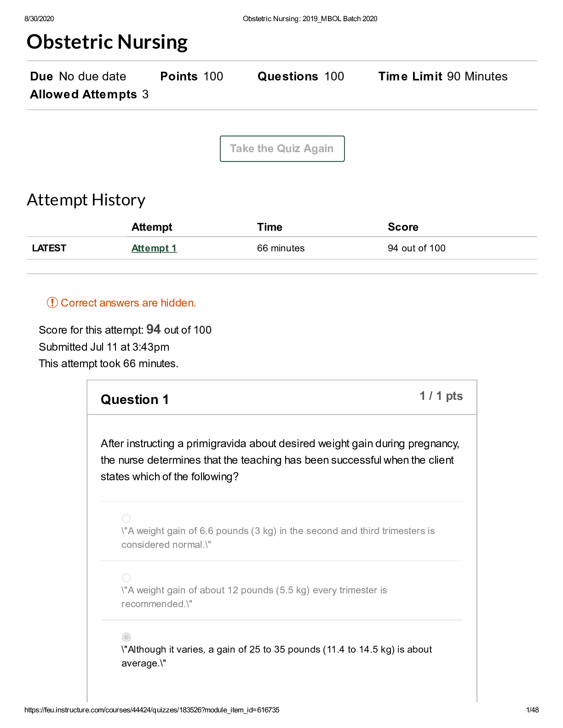Click the Attempt column header

[152, 227]
